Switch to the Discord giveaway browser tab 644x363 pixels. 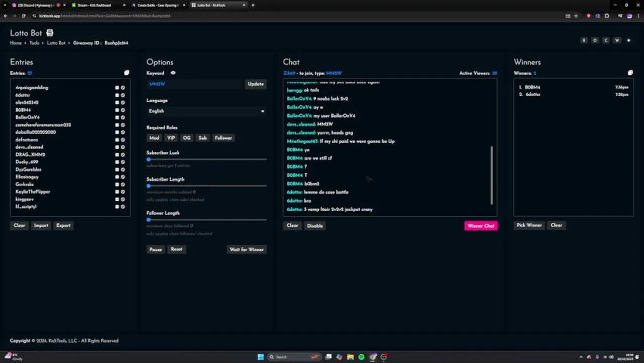point(36,5)
